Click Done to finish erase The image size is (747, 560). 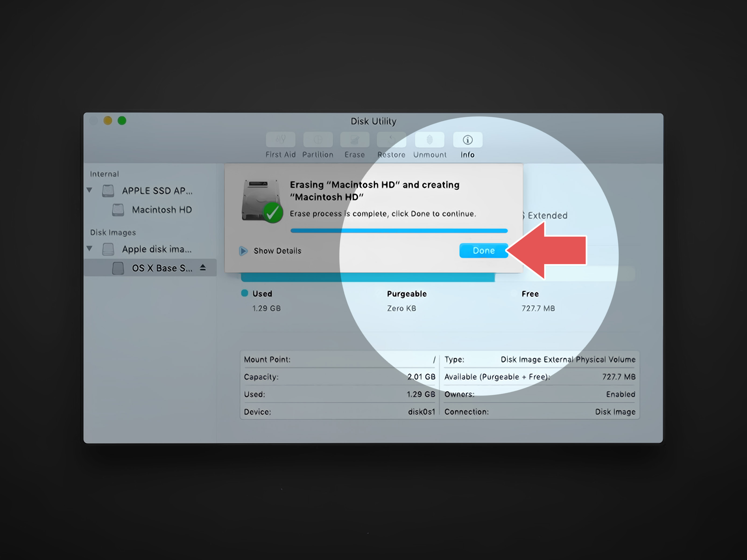coord(484,250)
